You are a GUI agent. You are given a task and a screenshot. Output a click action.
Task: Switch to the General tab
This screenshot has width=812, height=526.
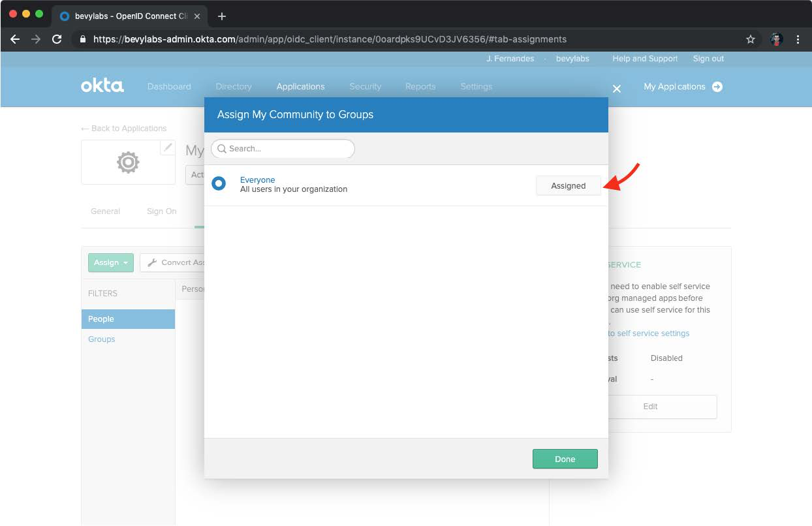(105, 211)
